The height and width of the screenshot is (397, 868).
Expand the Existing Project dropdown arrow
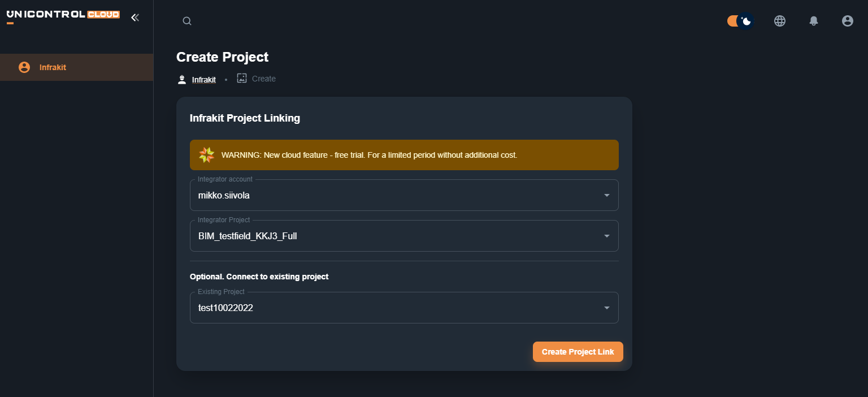point(606,308)
